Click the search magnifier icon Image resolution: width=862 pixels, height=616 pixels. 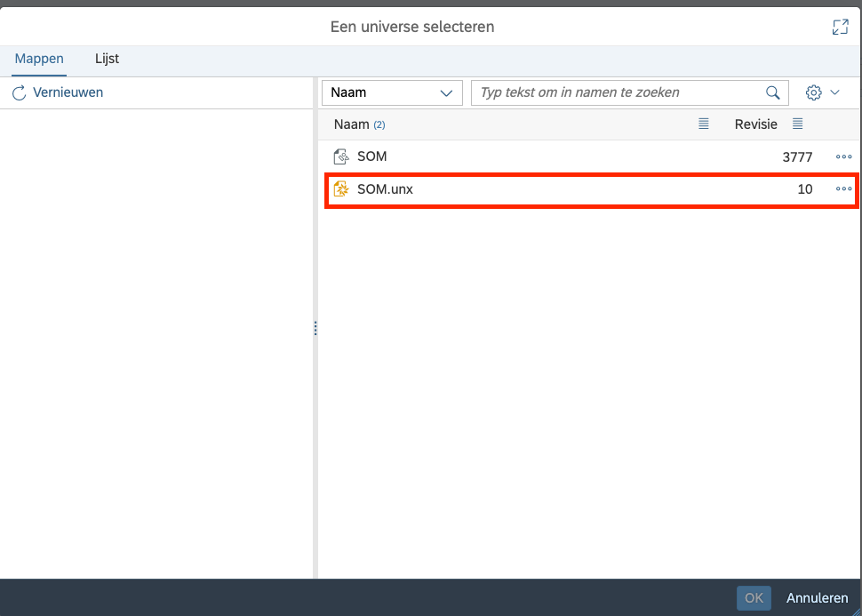[773, 92]
